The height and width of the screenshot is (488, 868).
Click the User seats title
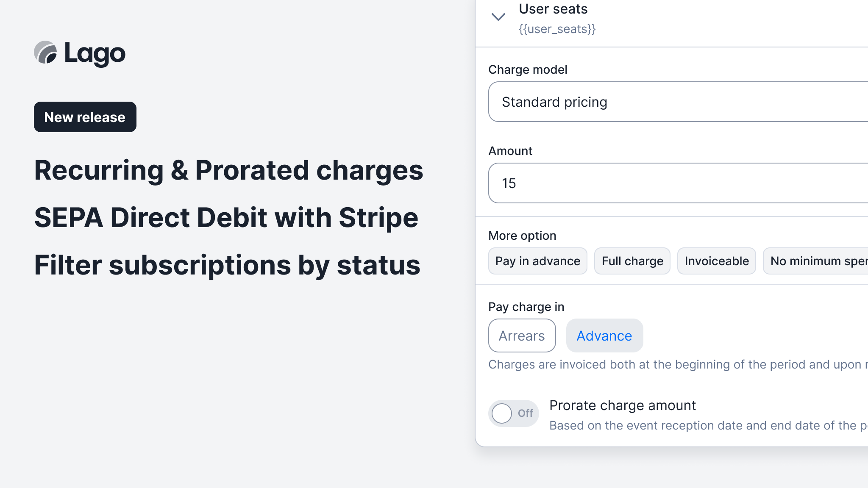(x=553, y=9)
